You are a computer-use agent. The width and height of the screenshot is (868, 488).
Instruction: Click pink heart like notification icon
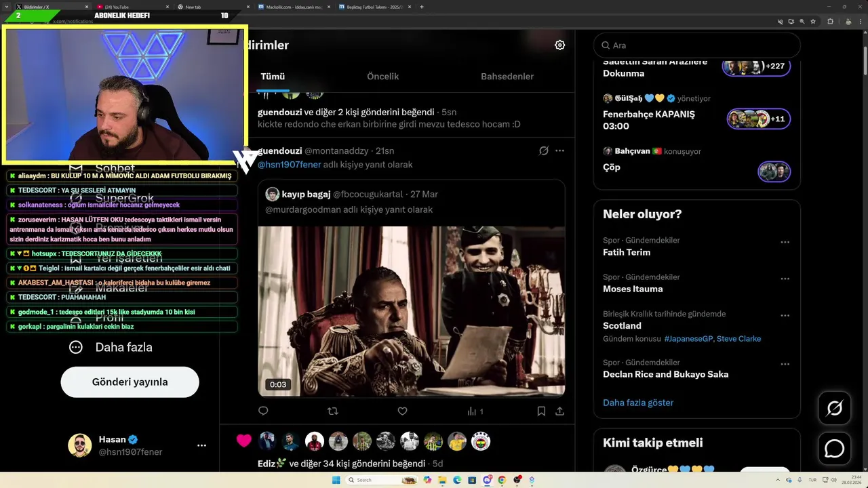(x=244, y=441)
